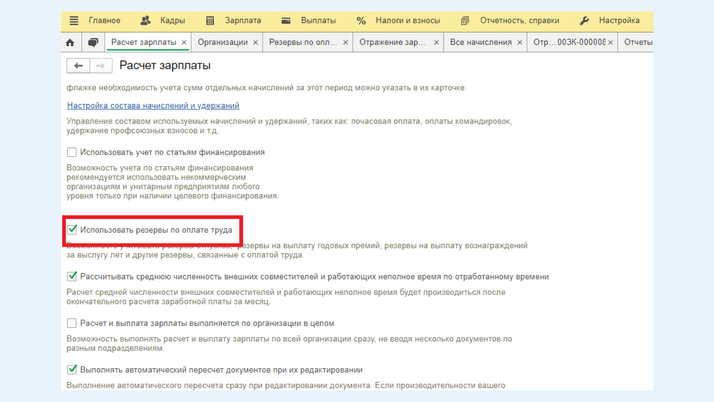Open the Зарплата menu
The width and height of the screenshot is (714, 402).
pos(243,20)
